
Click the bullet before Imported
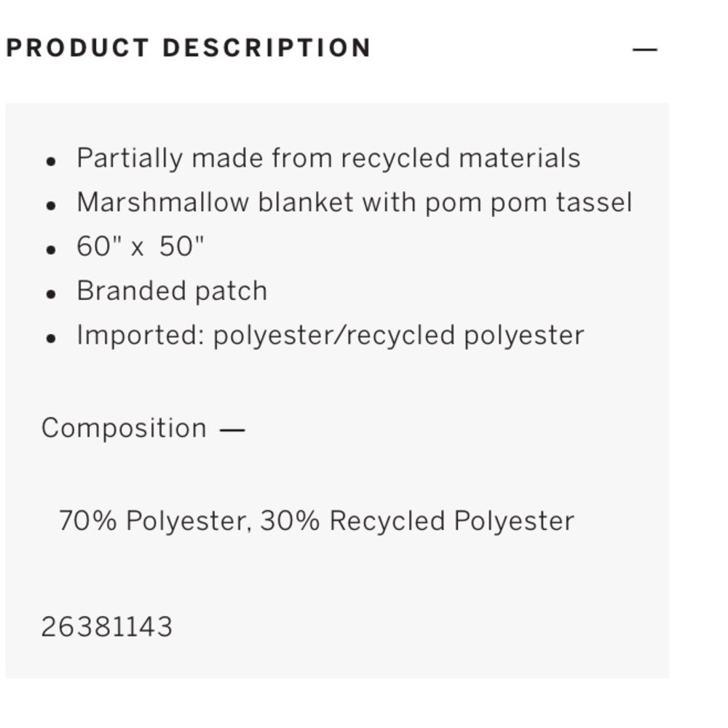[51, 338]
